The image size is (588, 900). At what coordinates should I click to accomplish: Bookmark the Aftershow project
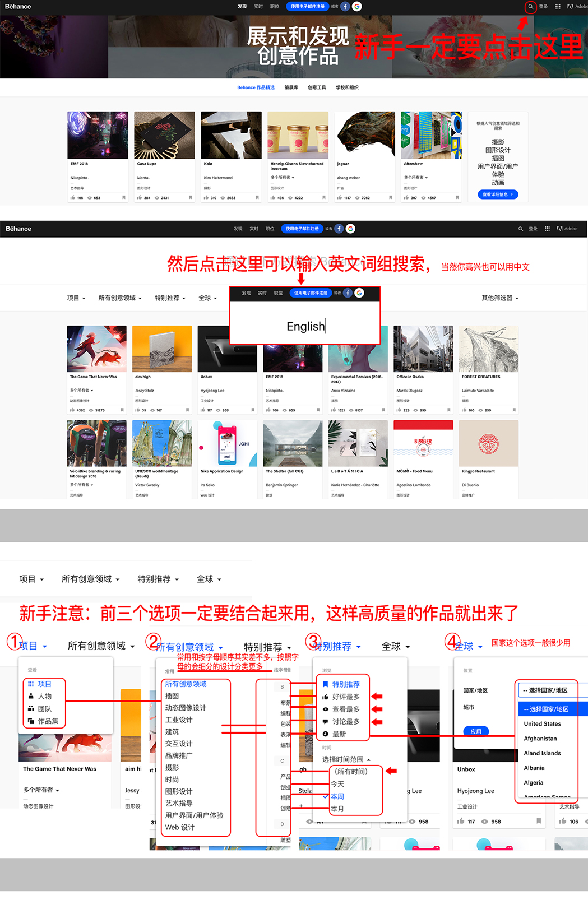point(457,197)
